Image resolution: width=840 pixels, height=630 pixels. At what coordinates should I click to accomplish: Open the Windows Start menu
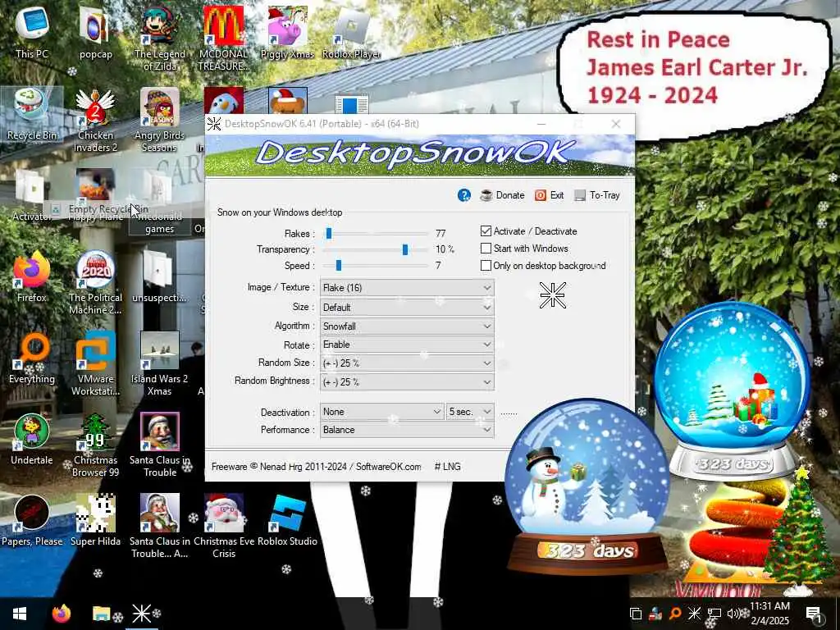click(x=20, y=614)
